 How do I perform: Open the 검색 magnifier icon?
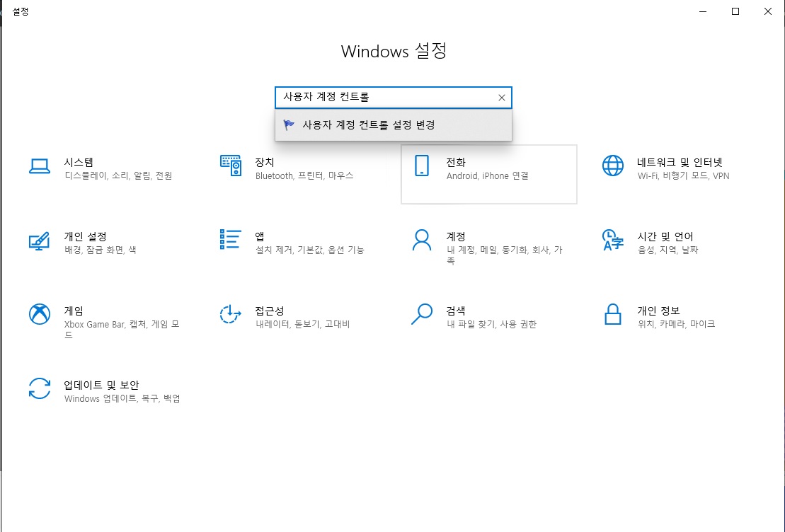pyautogui.click(x=422, y=314)
